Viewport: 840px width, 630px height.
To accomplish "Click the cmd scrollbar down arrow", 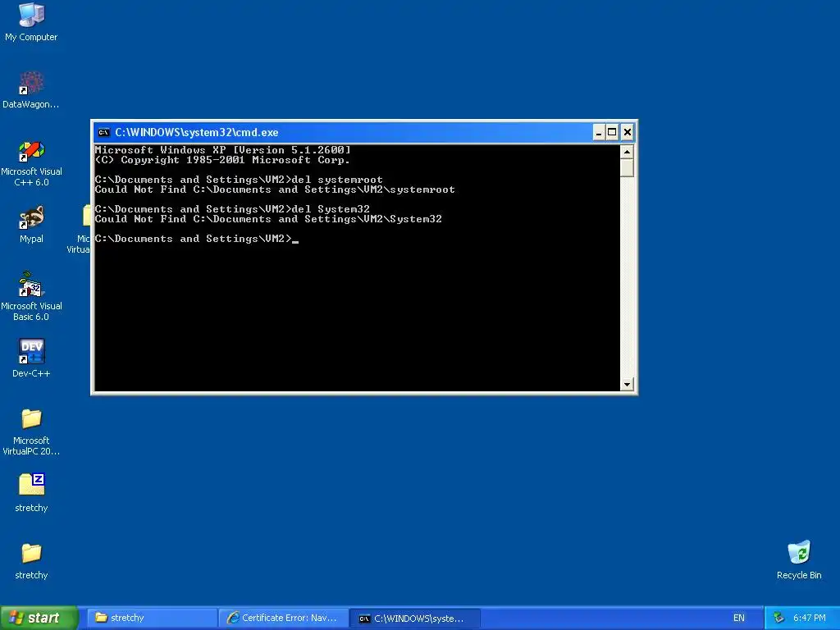I will coord(627,384).
